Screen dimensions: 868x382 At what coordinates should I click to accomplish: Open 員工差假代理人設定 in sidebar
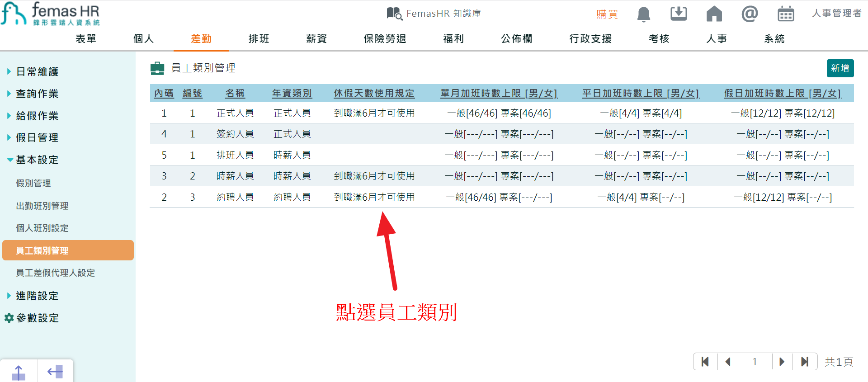(56, 273)
